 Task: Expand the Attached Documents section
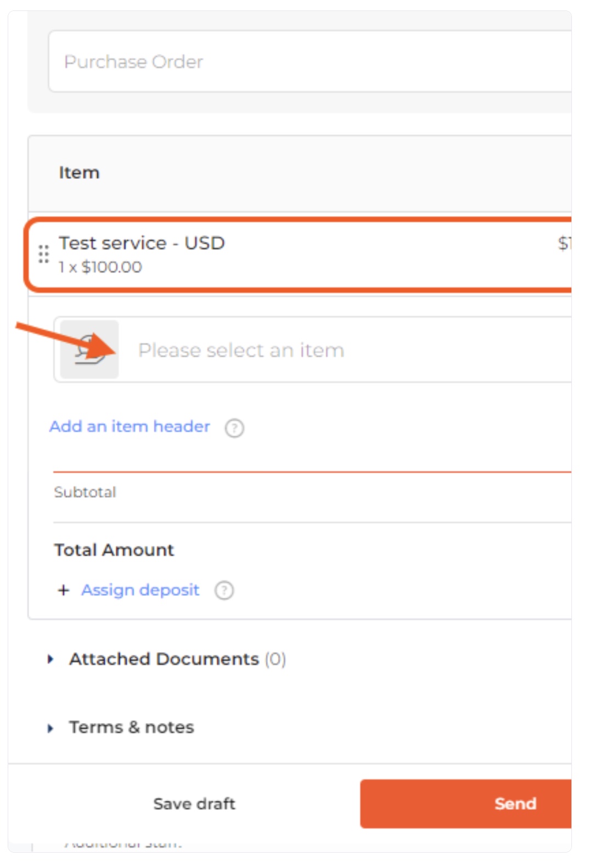click(x=50, y=659)
